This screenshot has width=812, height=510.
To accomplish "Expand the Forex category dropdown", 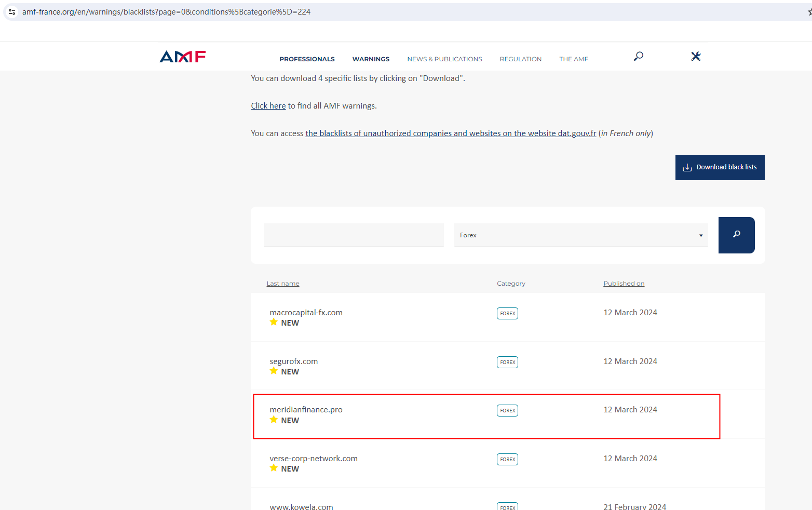I will (x=580, y=235).
